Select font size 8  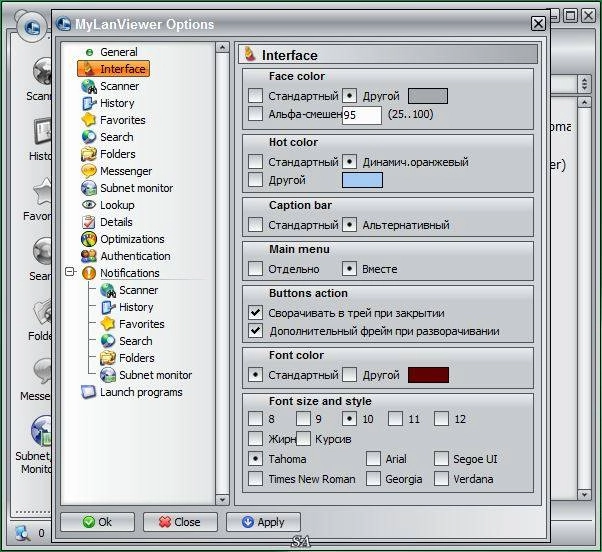pyautogui.click(x=255, y=418)
